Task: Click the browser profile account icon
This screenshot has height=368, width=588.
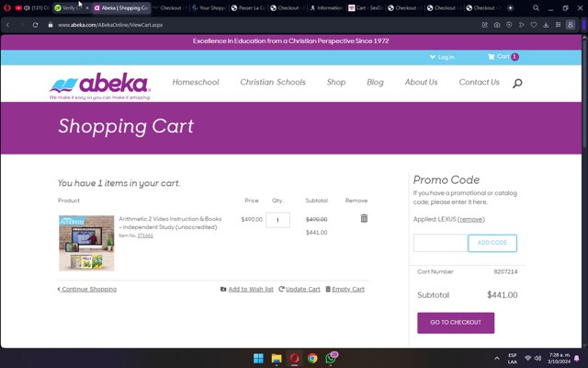Action: tap(571, 25)
